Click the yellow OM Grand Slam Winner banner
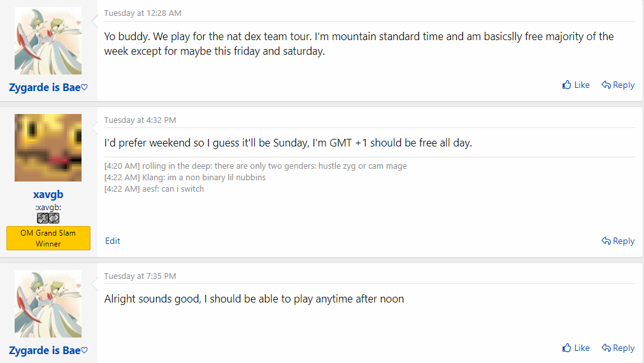The width and height of the screenshot is (644, 363). click(x=48, y=238)
